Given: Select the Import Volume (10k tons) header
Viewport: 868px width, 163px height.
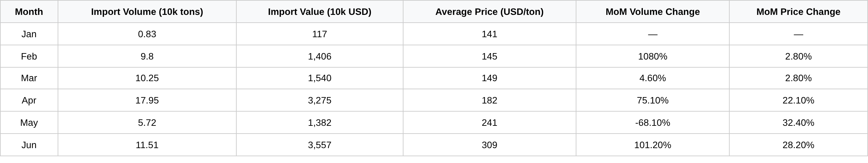Looking at the screenshot, I should click(x=147, y=12).
